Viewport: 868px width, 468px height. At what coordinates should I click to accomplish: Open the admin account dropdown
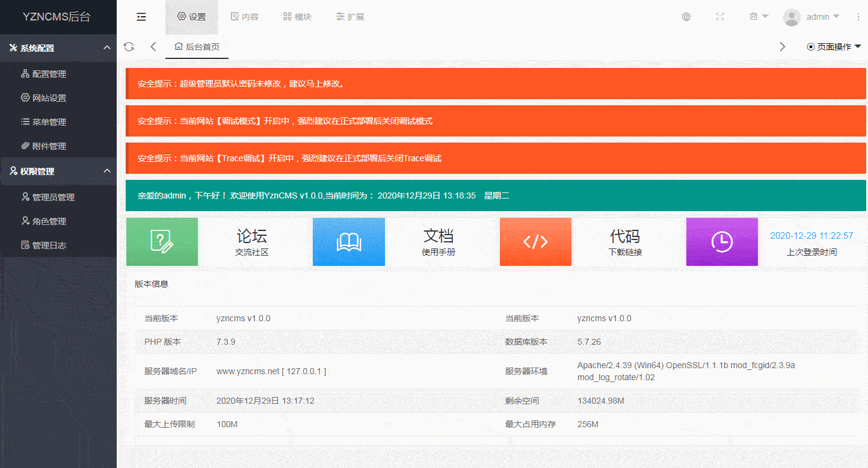click(812, 16)
